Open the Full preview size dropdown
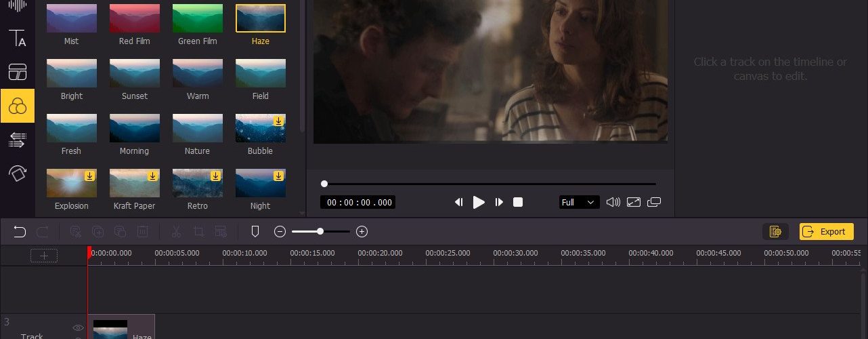The height and width of the screenshot is (339, 868). pyautogui.click(x=579, y=202)
